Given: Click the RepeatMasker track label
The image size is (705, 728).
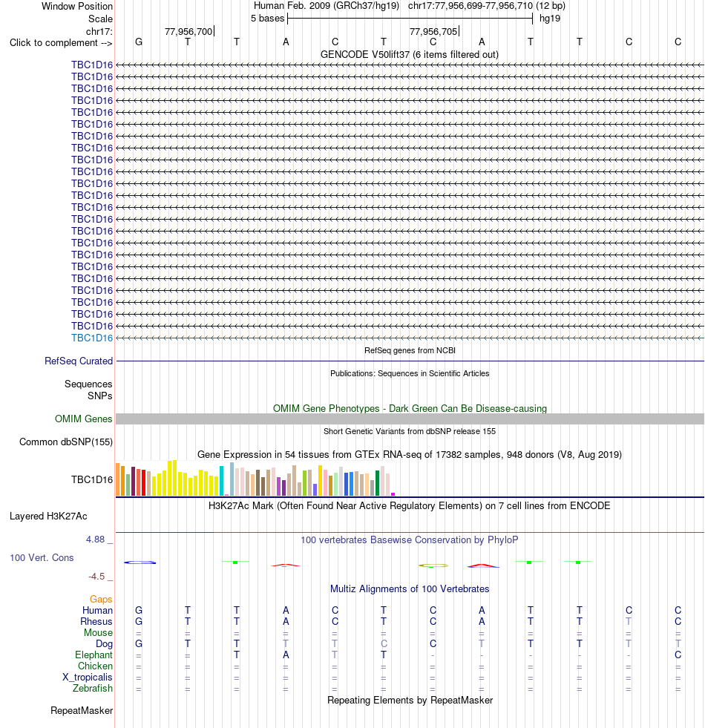Looking at the screenshot, I should tap(82, 711).
